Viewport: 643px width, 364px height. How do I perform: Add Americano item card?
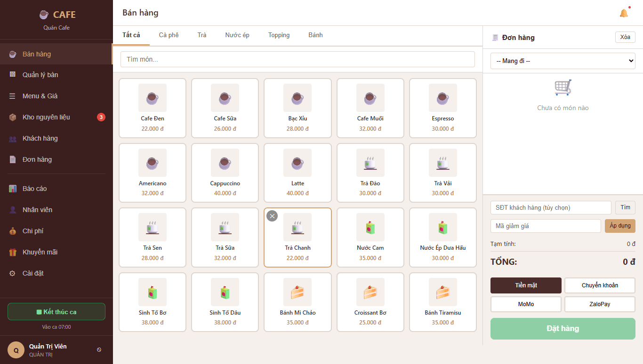[153, 173]
